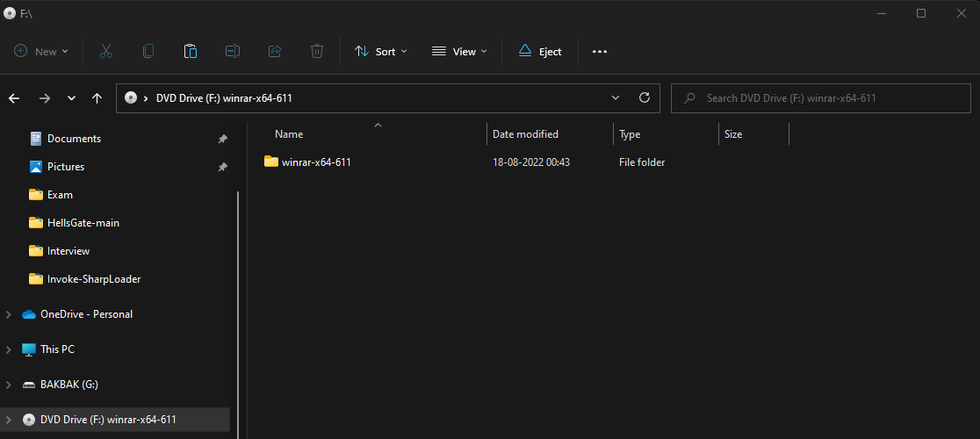The width and height of the screenshot is (980, 439).
Task: Click the disc icon in address bar
Action: [131, 98]
